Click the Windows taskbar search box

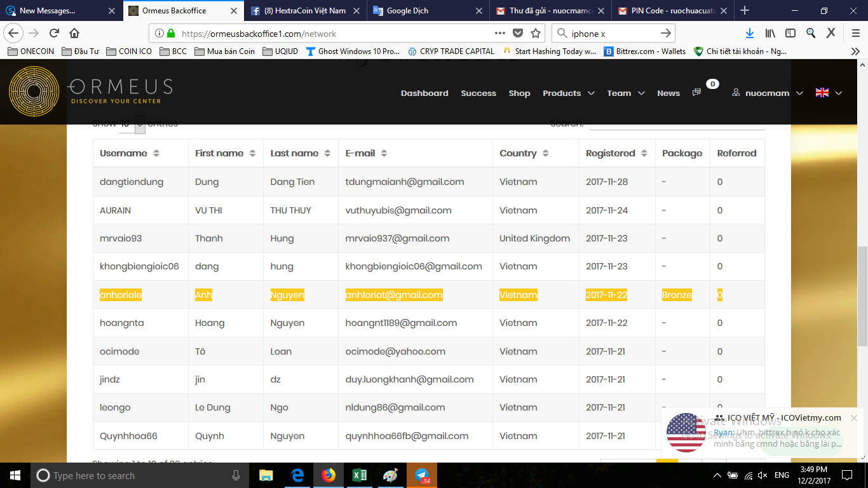[140, 475]
